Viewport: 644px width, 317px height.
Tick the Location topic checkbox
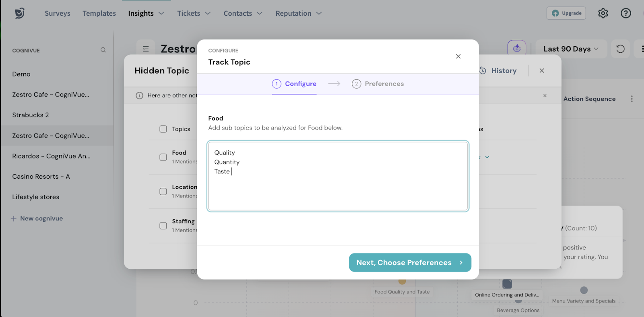point(163,191)
